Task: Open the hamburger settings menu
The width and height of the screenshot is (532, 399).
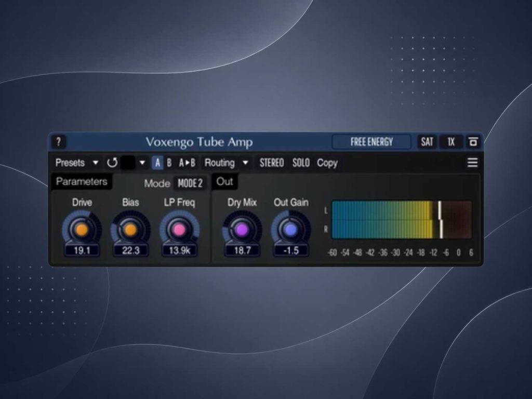Action: point(472,163)
